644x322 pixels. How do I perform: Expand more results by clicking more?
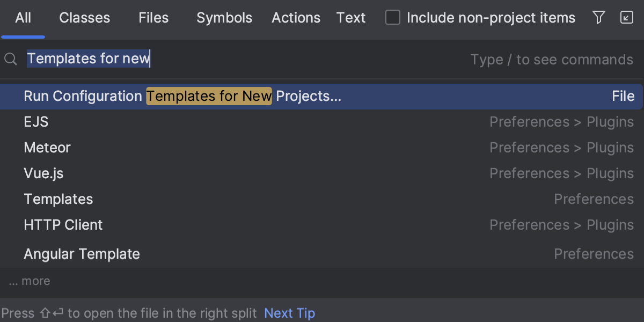coord(29,281)
